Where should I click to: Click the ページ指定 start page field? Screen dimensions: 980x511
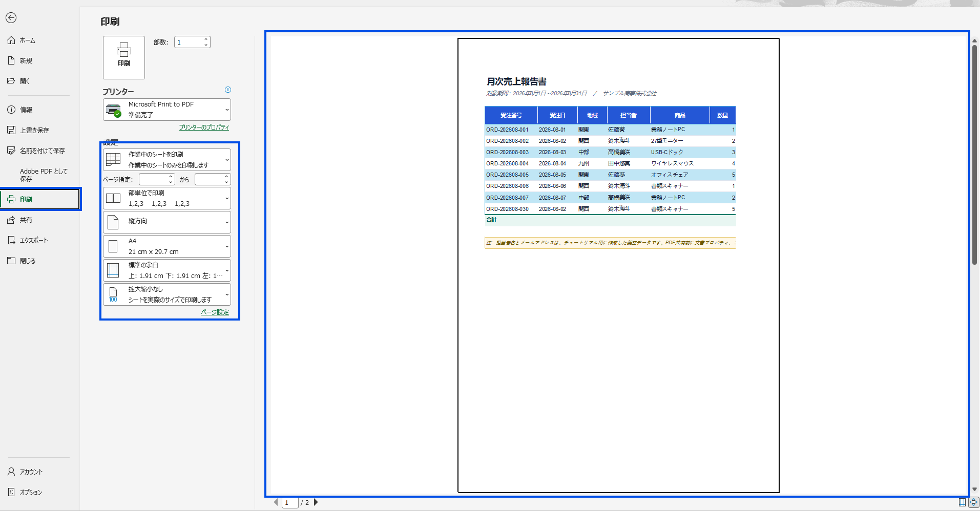153,179
